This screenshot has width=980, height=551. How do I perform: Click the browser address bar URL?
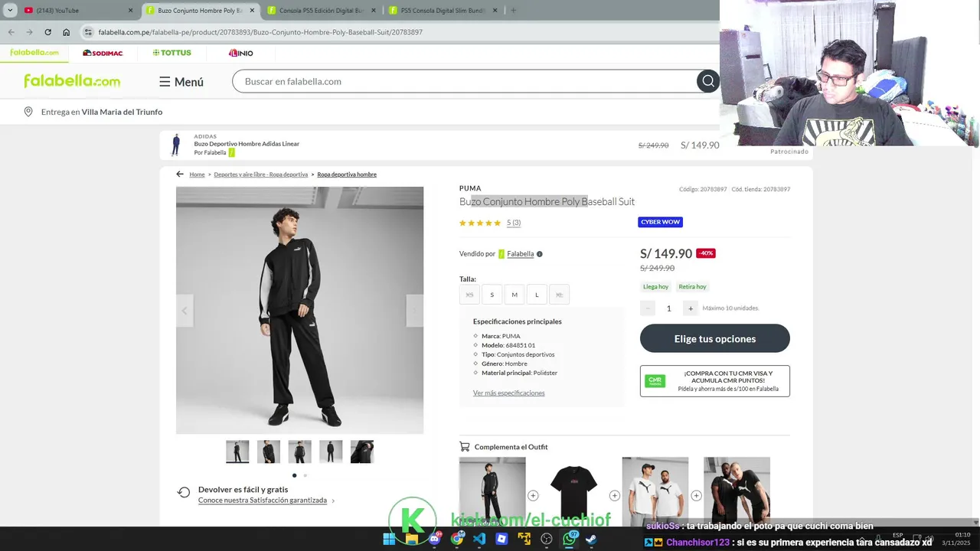260,32
